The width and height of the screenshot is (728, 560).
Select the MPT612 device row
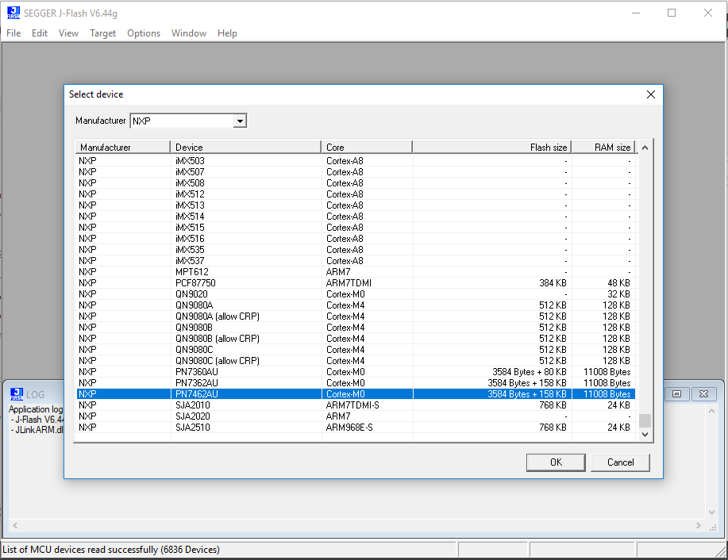point(356,272)
